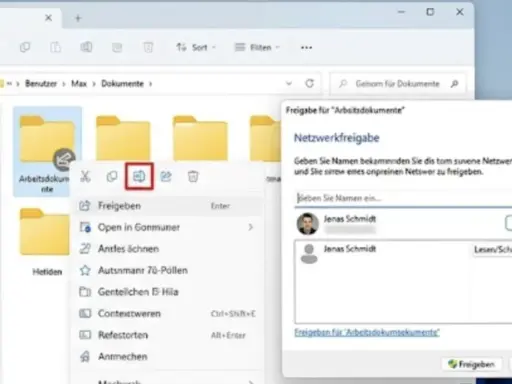Click the name input field in Netzwerkfreigabe
This screenshot has width=512, height=384.
coord(403,198)
